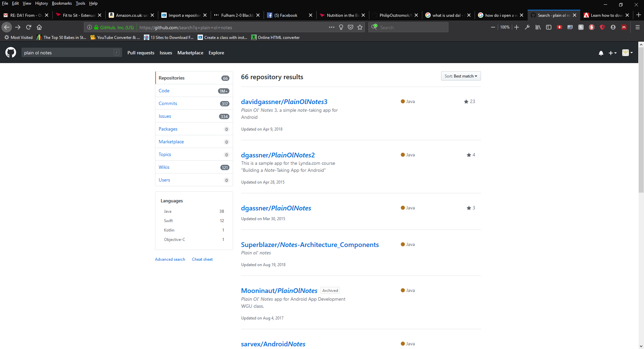The width and height of the screenshot is (644, 349).
Task: Open page actions three-dots menu
Action: coord(332,27)
